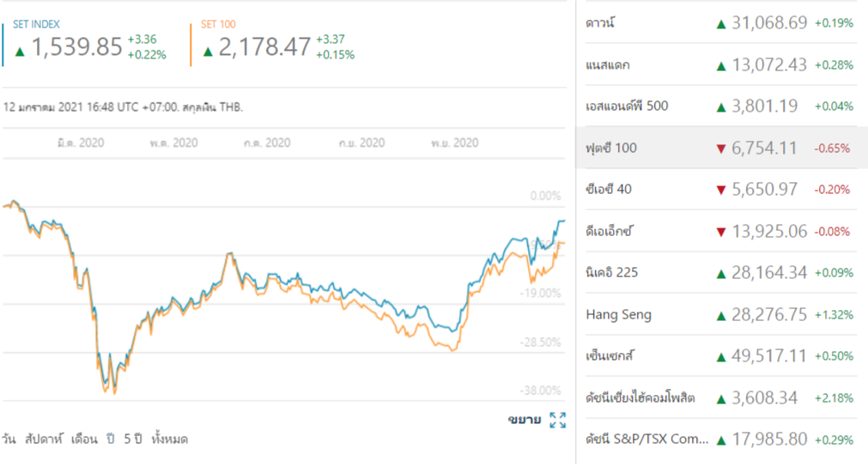The image size is (868, 473).
Task: Select the ปี (year) chart range
Action: (x=111, y=439)
